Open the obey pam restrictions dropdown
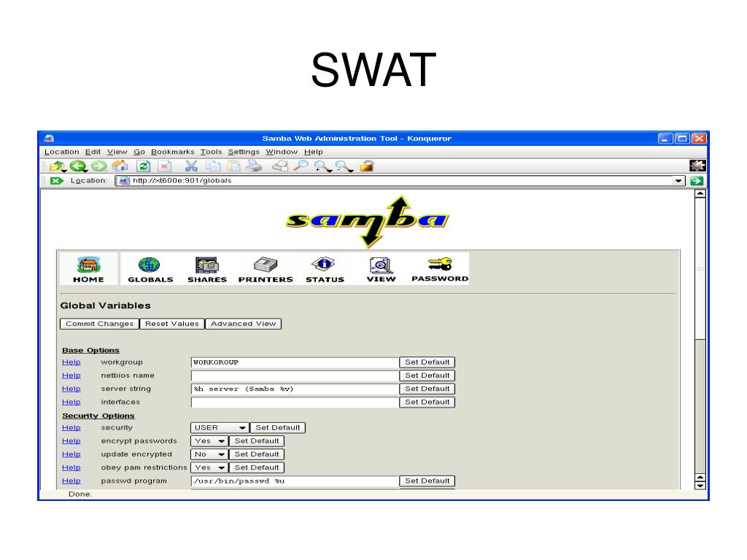This screenshot has width=747, height=560. tap(209, 467)
